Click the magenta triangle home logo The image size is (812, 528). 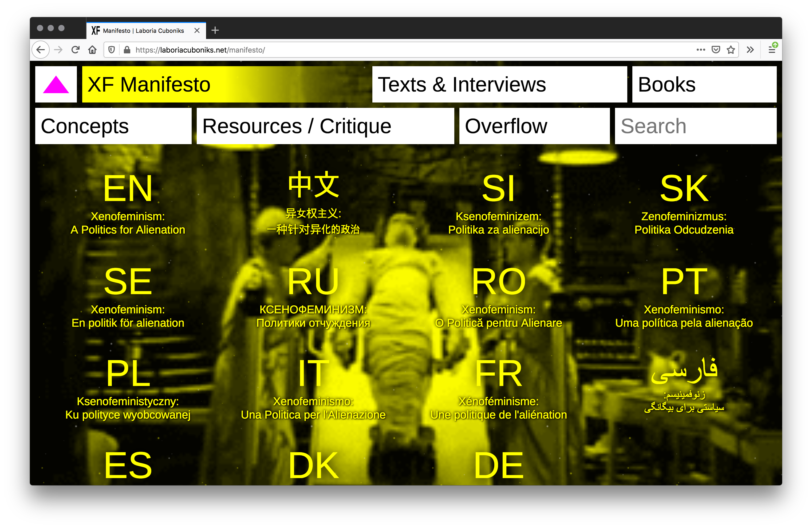pos(56,84)
